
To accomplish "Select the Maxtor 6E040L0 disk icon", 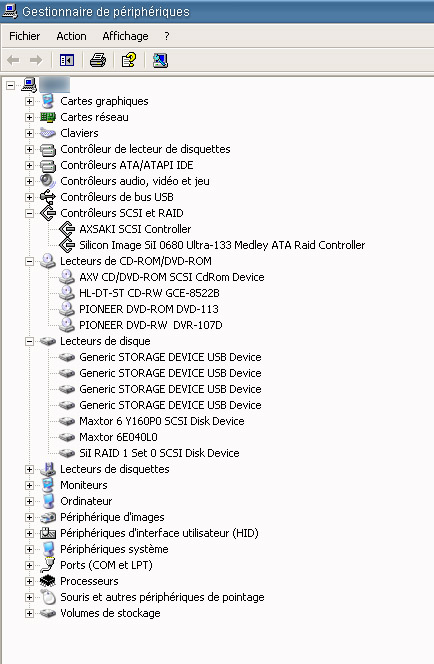I will tap(67, 437).
